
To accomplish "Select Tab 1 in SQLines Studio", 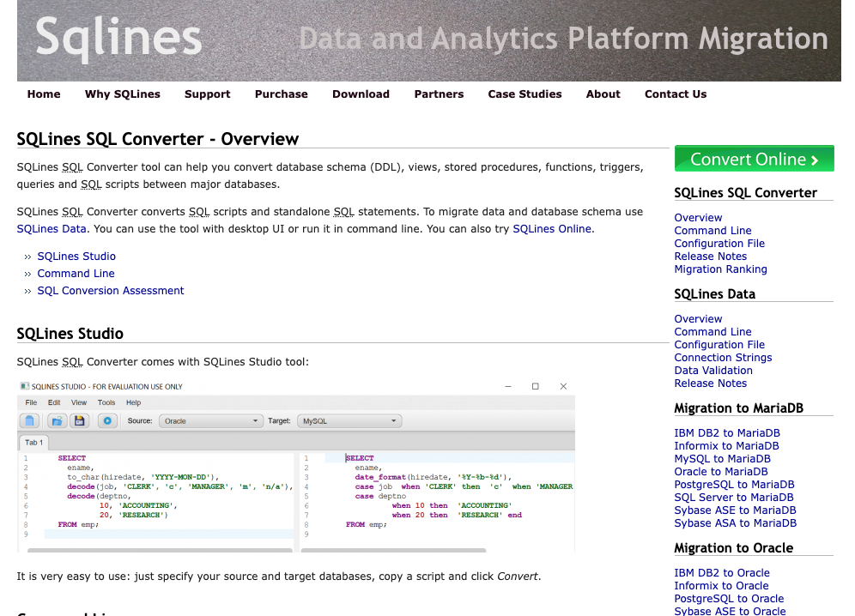I will tap(33, 443).
